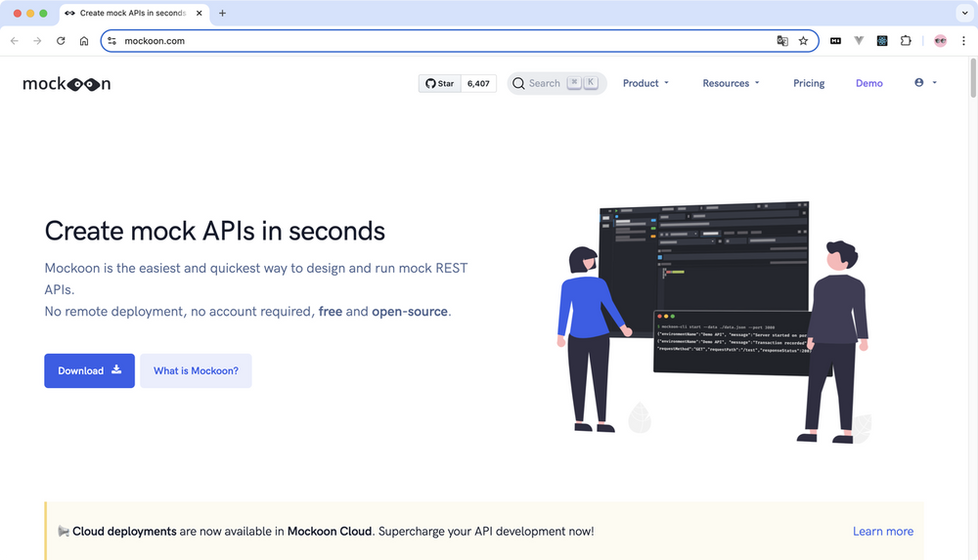
Task: Open the browser extensions puzzle icon
Action: tap(906, 41)
